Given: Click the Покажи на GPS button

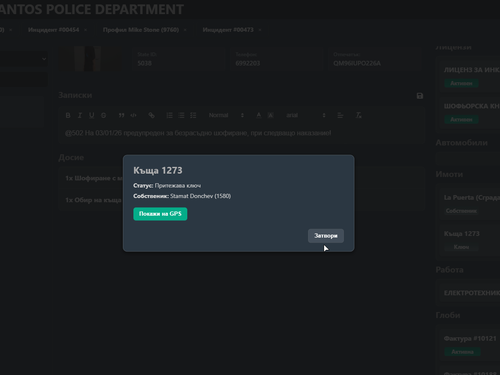Looking at the screenshot, I should point(160,214).
